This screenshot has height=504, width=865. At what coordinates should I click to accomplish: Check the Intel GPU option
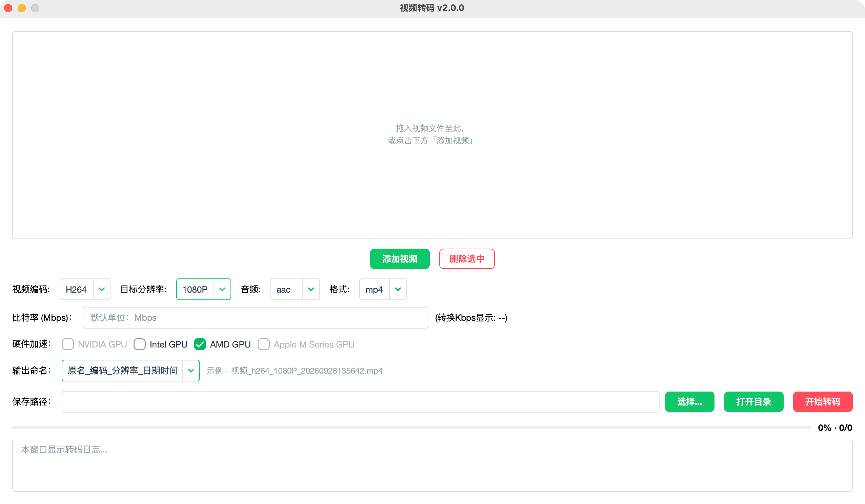tap(139, 344)
